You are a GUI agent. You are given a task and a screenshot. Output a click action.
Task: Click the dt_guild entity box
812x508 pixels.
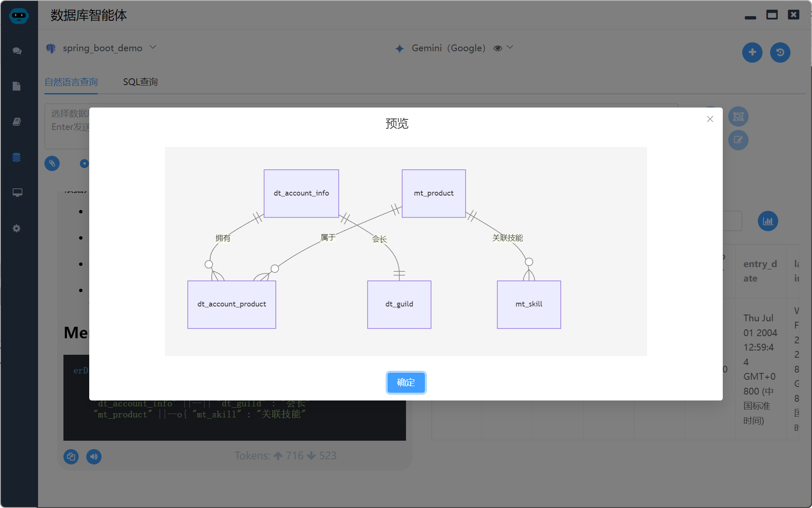[399, 304]
